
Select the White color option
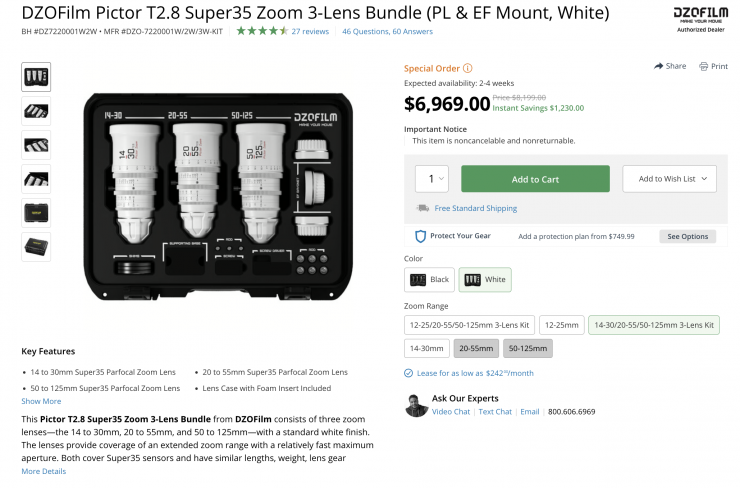click(x=485, y=279)
